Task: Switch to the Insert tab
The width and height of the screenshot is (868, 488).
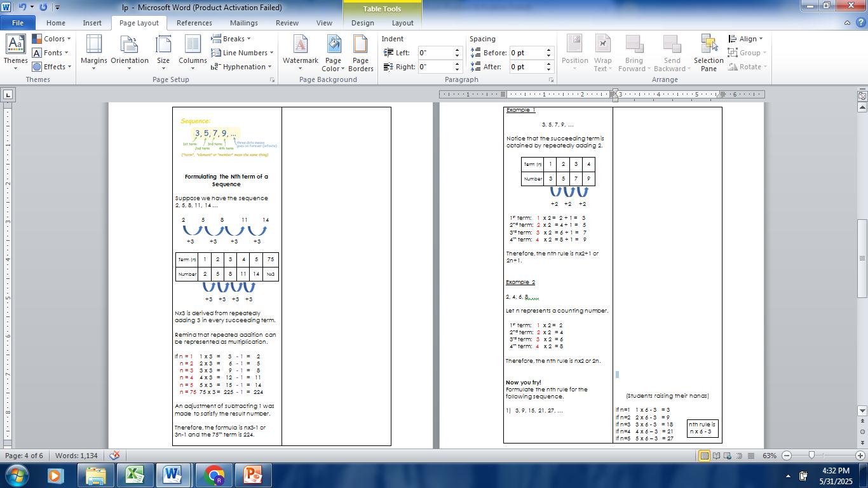Action: (x=92, y=23)
